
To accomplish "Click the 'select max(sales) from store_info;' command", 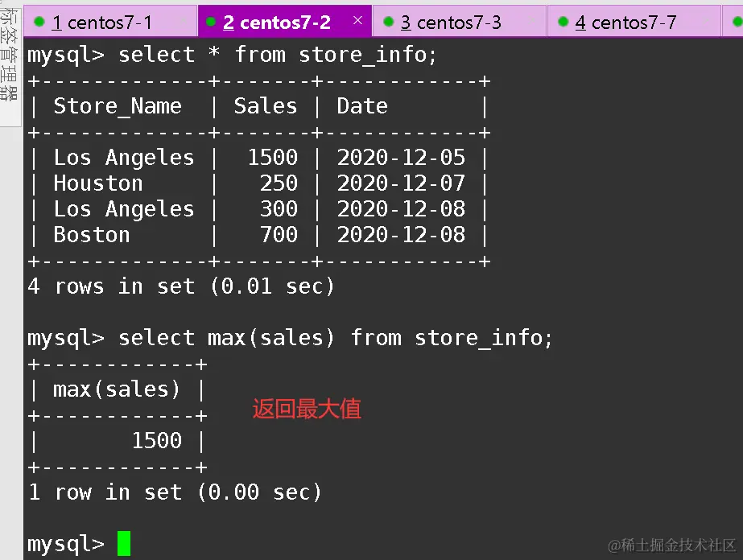I will pos(336,338).
